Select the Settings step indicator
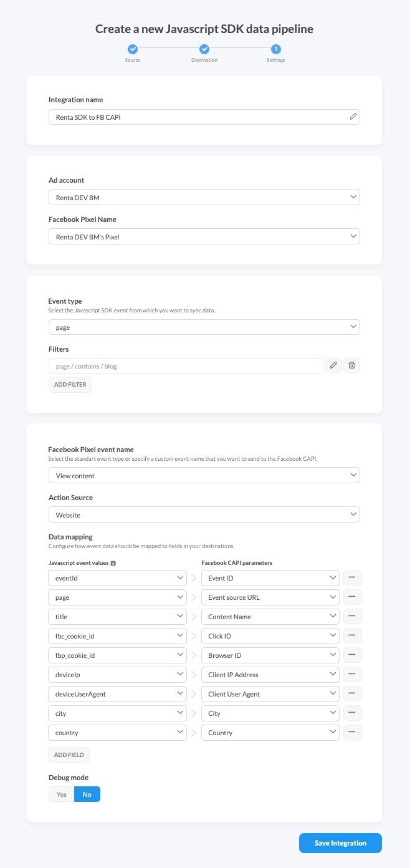The width and height of the screenshot is (410, 868). pyautogui.click(x=275, y=48)
